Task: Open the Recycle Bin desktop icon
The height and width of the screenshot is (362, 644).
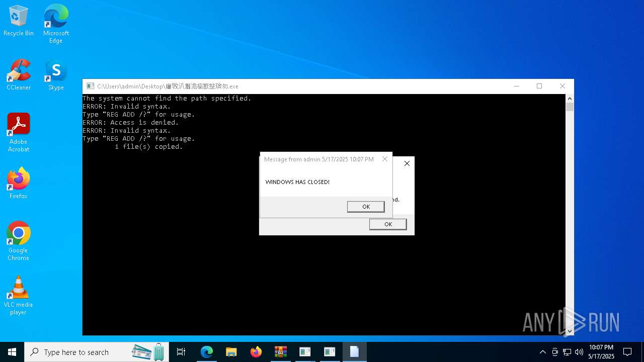Action: tap(19, 21)
